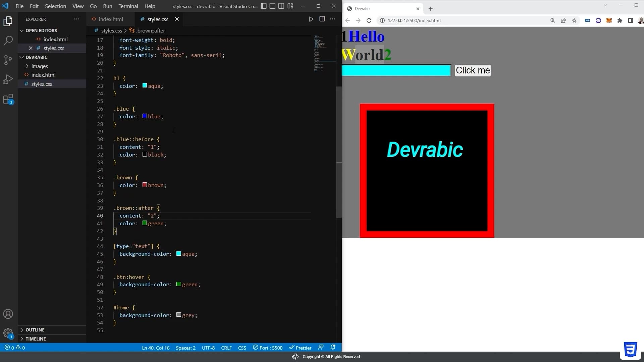Bookmark this page with the star icon

[574, 20]
